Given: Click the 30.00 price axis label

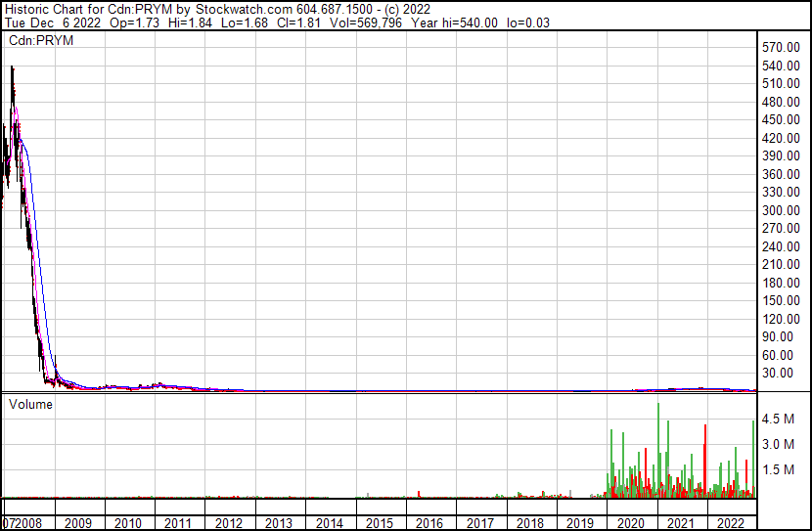Looking at the screenshot, I should coord(781,373).
